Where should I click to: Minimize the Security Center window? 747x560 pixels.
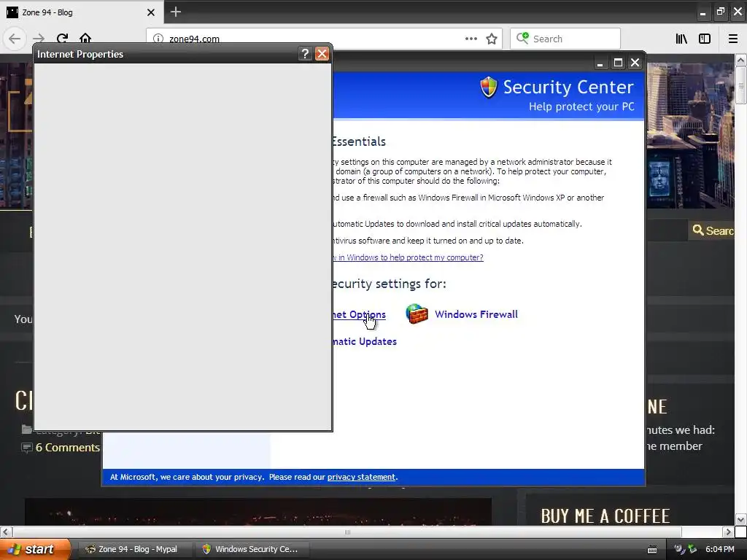[600, 63]
